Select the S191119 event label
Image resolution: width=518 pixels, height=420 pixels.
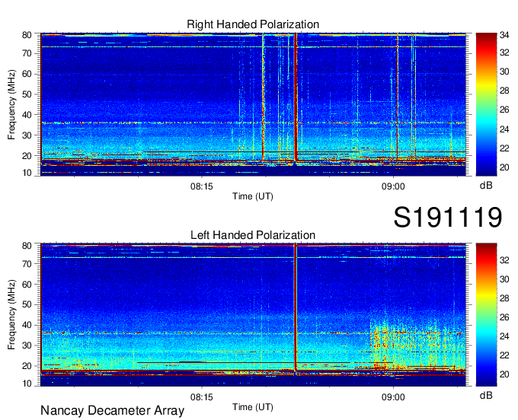tap(448, 217)
